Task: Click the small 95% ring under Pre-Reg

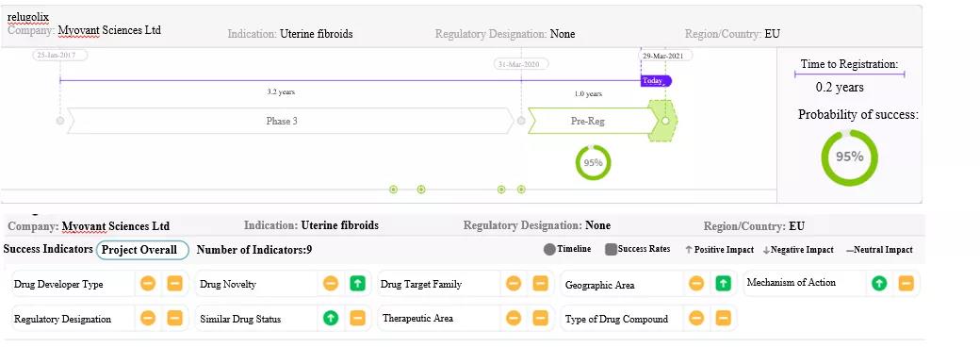Action: (593, 162)
